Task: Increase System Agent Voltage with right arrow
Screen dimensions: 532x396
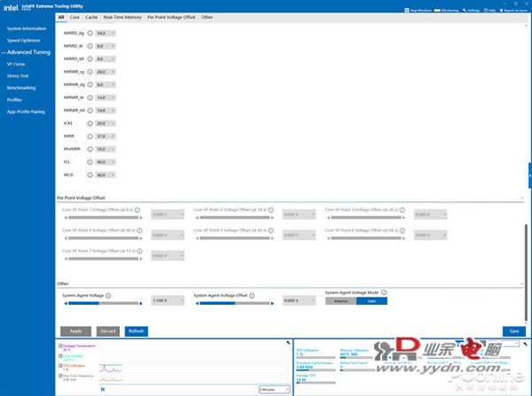Action: point(141,304)
